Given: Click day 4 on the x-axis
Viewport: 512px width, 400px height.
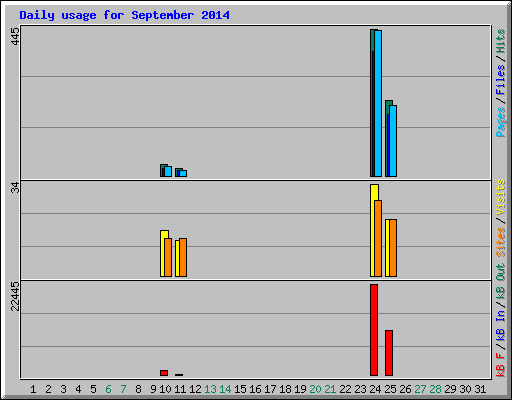Looking at the screenshot, I should pyautogui.click(x=78, y=389).
